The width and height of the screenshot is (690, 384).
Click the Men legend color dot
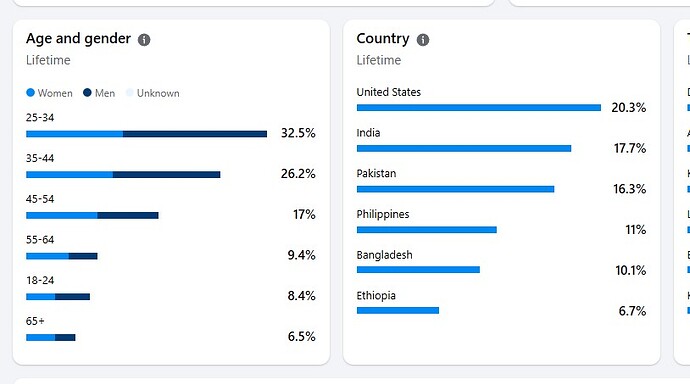click(x=87, y=93)
